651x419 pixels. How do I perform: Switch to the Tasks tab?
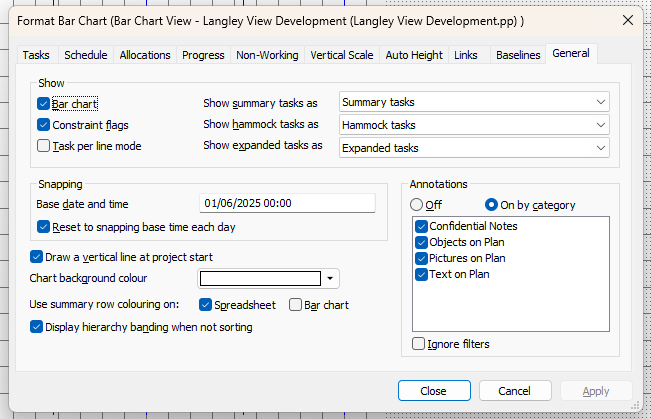(36, 55)
